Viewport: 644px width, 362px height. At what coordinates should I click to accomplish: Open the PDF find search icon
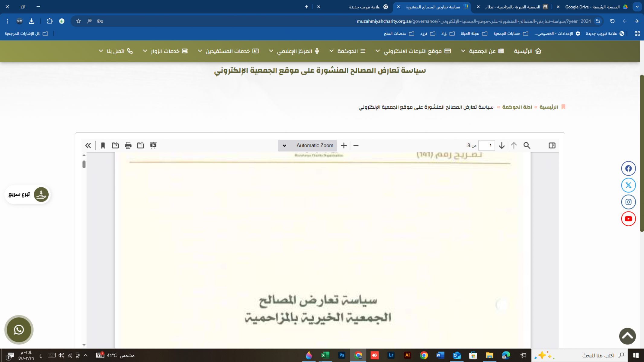click(x=527, y=145)
